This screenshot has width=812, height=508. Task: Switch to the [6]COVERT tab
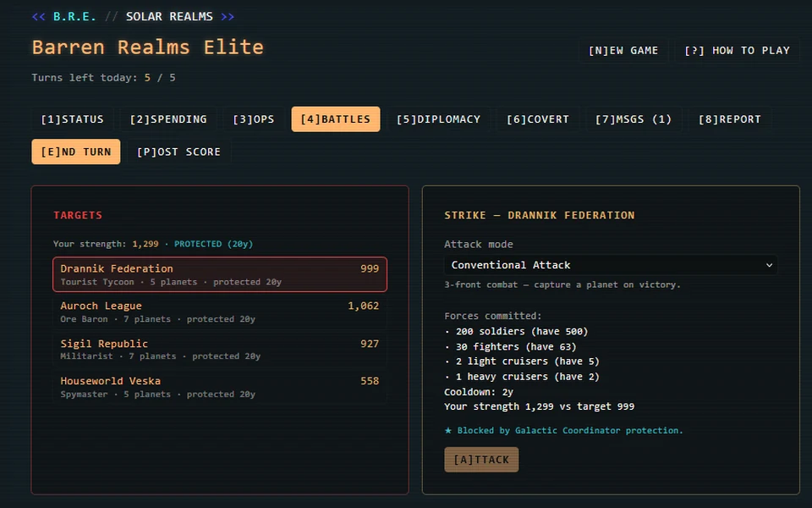click(538, 119)
